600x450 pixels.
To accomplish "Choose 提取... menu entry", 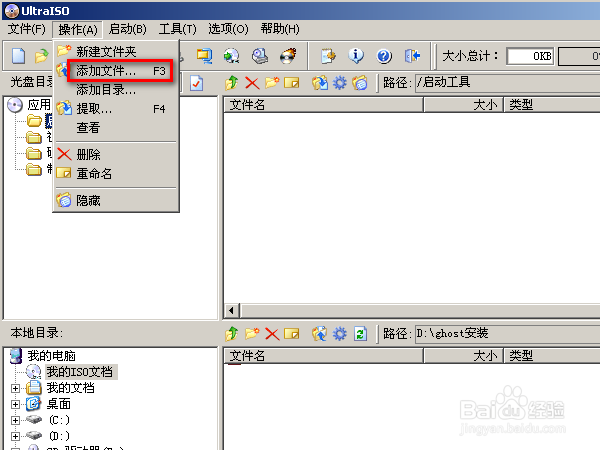I will point(116,109).
